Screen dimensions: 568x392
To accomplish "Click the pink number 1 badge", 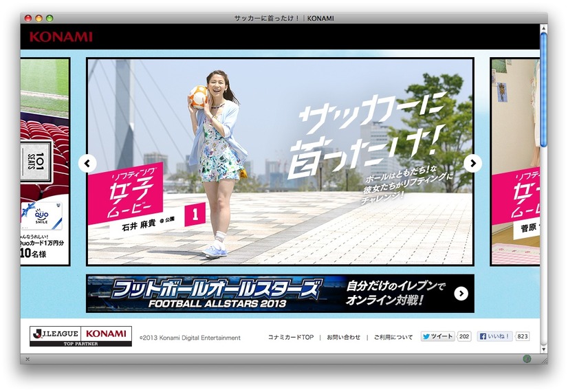I will pos(195,215).
